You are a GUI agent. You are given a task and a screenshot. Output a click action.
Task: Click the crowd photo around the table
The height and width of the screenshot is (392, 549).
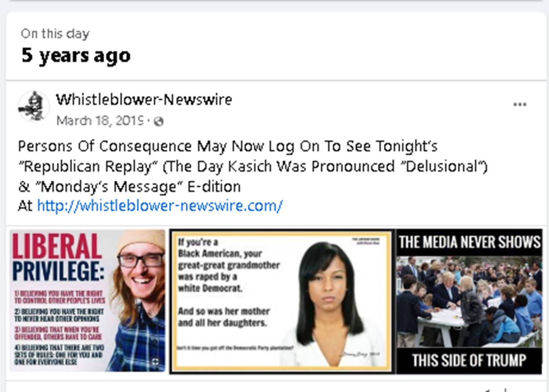[469, 302]
